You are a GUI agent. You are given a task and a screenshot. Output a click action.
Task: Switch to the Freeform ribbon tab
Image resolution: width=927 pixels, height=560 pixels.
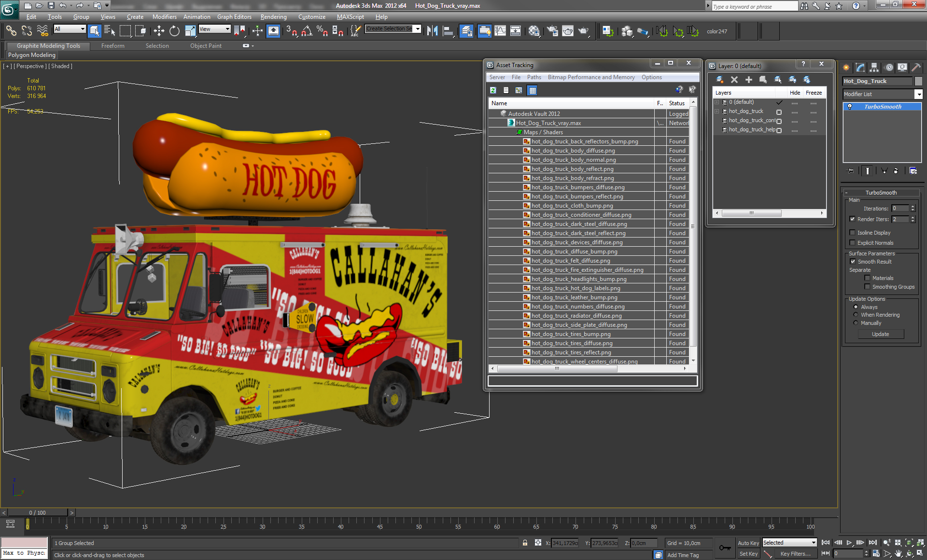point(112,46)
